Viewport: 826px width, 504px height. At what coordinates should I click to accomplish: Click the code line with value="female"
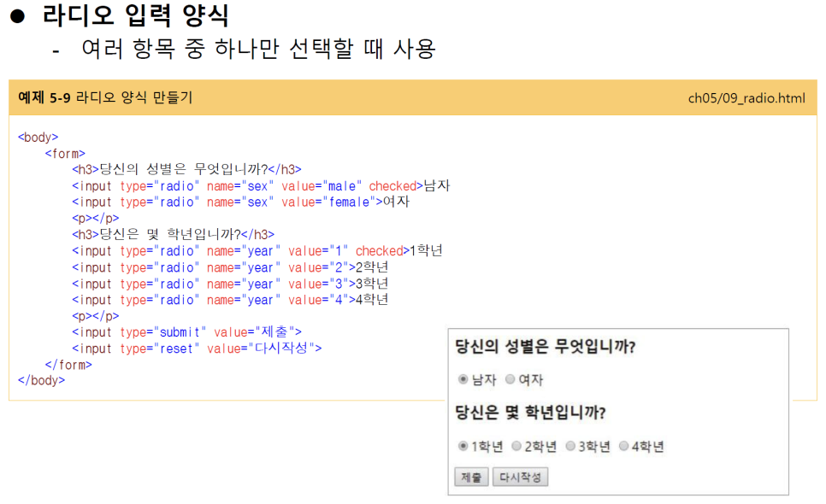coord(241,202)
